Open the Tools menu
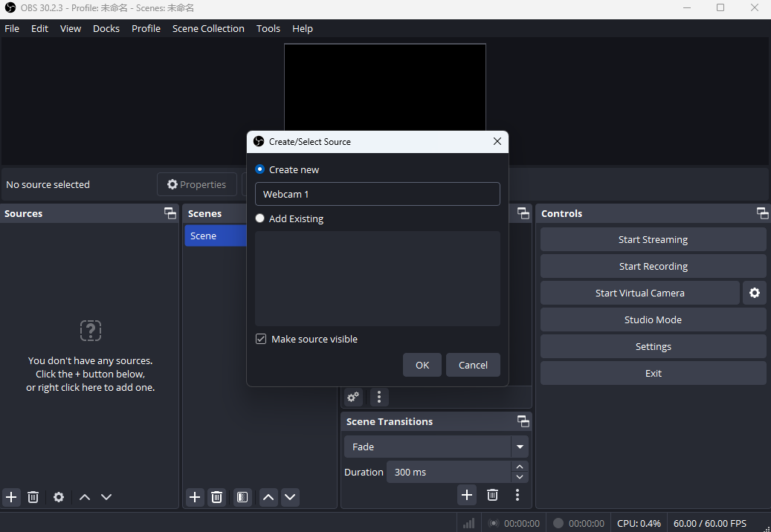Image resolution: width=771 pixels, height=532 pixels. click(x=268, y=28)
